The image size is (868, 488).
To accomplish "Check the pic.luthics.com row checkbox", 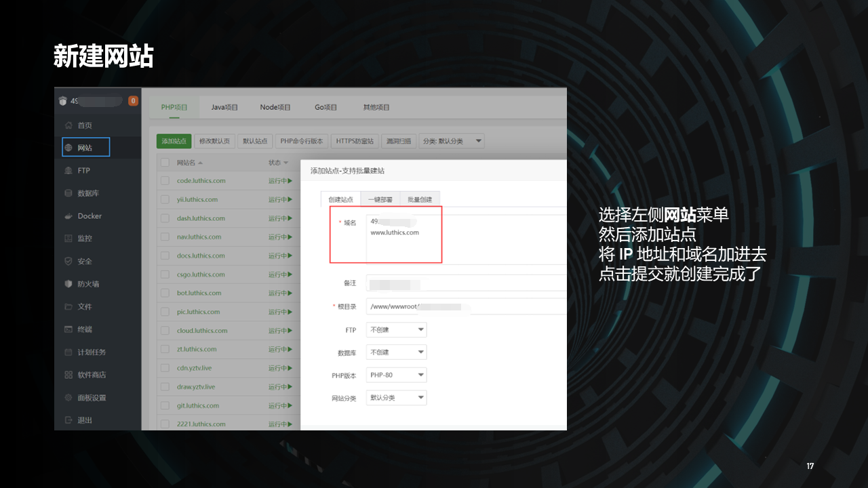I will [x=165, y=312].
